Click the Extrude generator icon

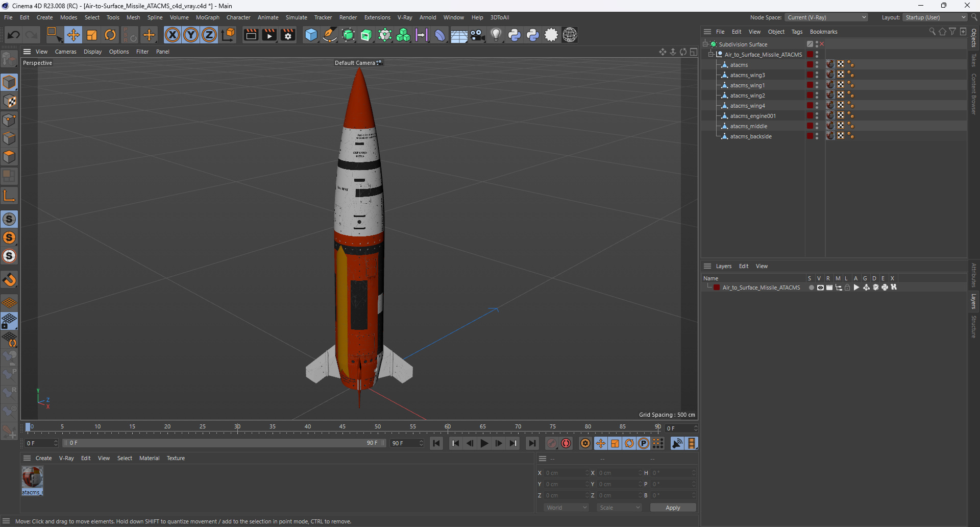pyautogui.click(x=366, y=35)
